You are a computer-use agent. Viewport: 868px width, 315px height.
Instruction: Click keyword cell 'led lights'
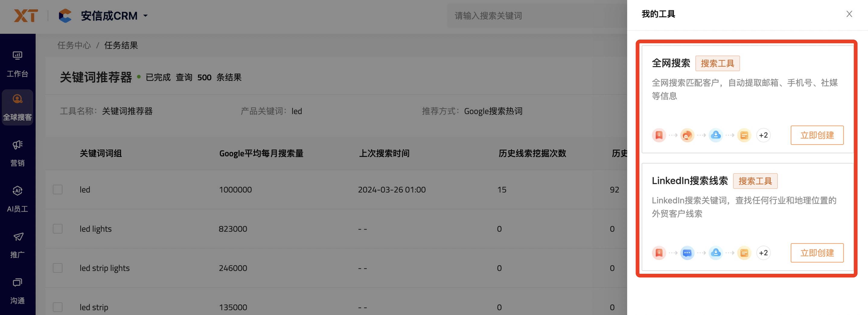95,229
